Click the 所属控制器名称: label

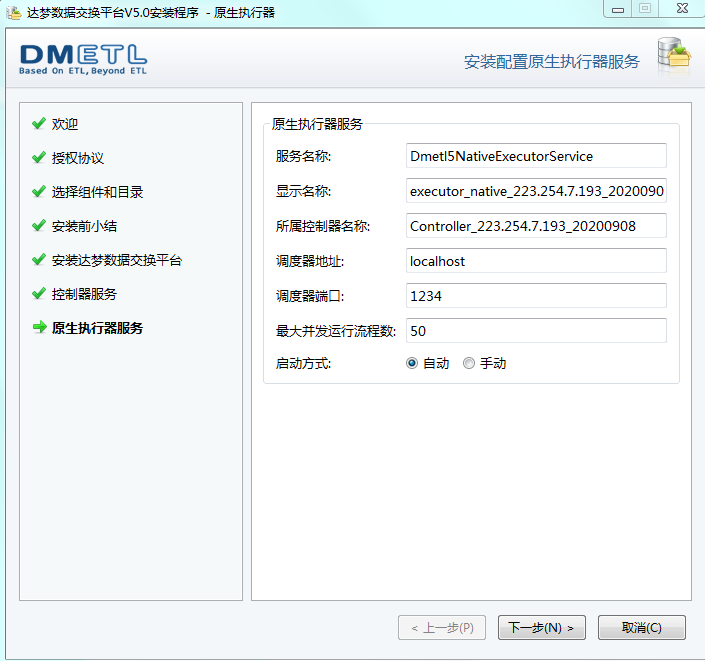323,226
